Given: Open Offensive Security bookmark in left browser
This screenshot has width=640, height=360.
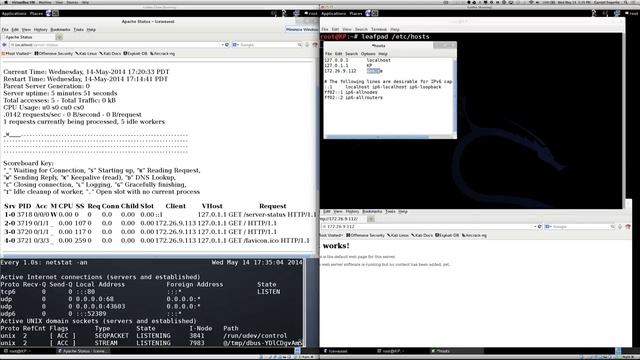Looking at the screenshot, I should tap(53, 53).
